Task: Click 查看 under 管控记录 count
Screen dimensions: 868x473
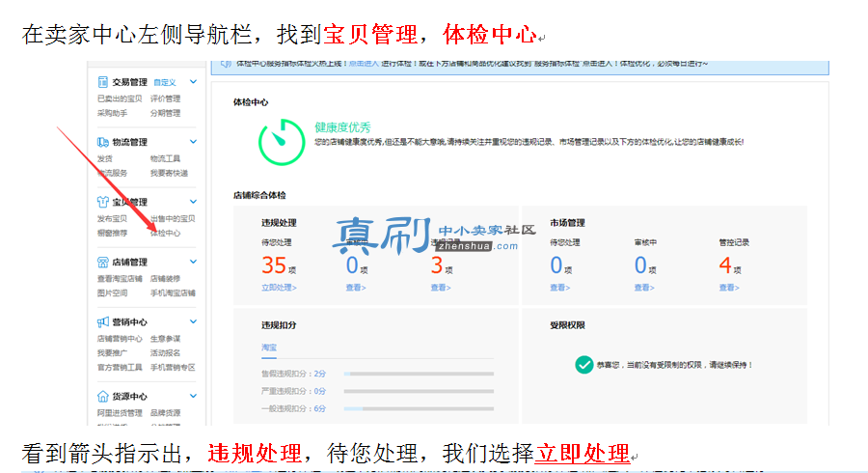Action: [729, 288]
